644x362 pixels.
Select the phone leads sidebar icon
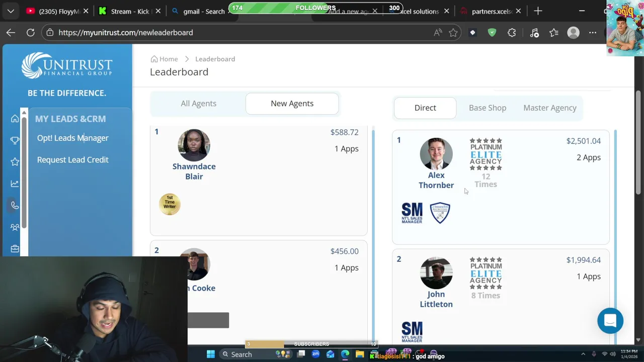15,205
